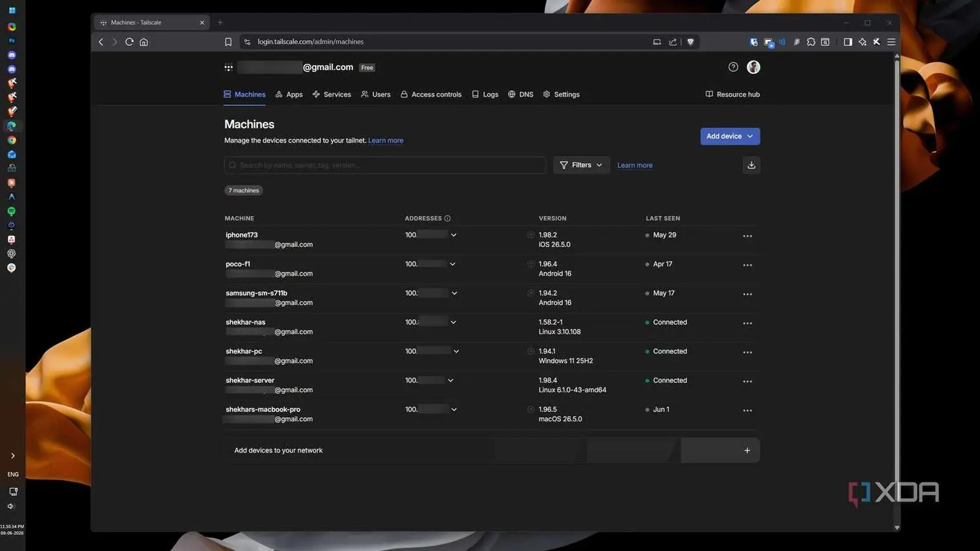The width and height of the screenshot is (980, 551).
Task: Go to browser home page icon
Action: coord(144,42)
